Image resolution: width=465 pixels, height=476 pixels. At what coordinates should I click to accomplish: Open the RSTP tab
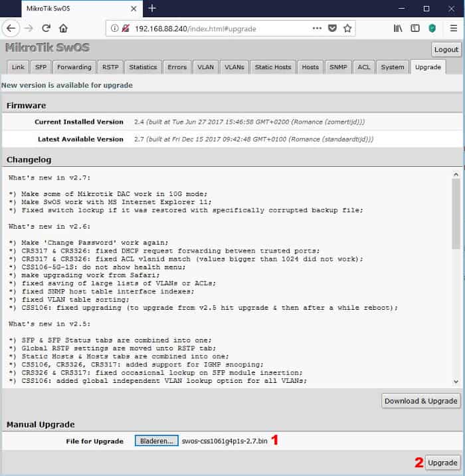110,67
